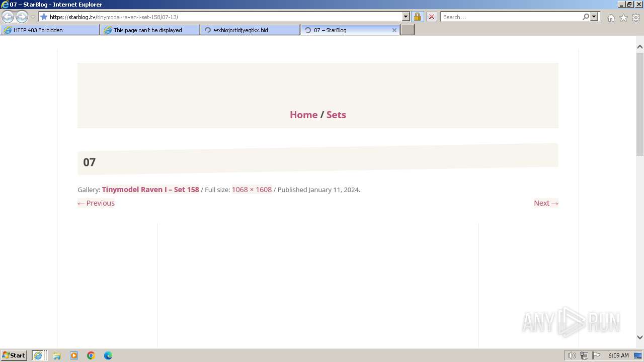Open the Tools gear icon
The height and width of the screenshot is (362, 644).
point(636,18)
